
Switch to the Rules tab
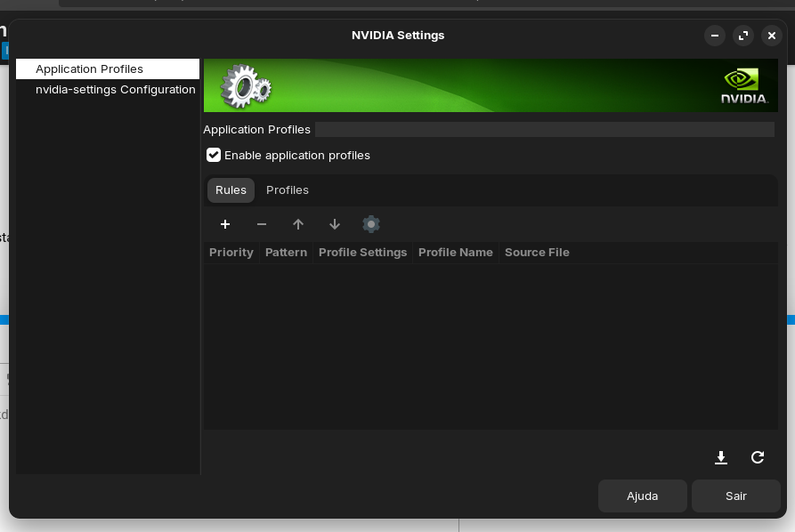(x=231, y=190)
